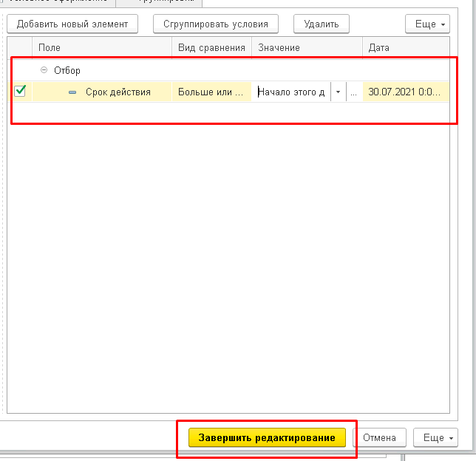Uncheck the 'Срок действия' filter checkbox
This screenshot has width=476, height=461.
pos(20,91)
